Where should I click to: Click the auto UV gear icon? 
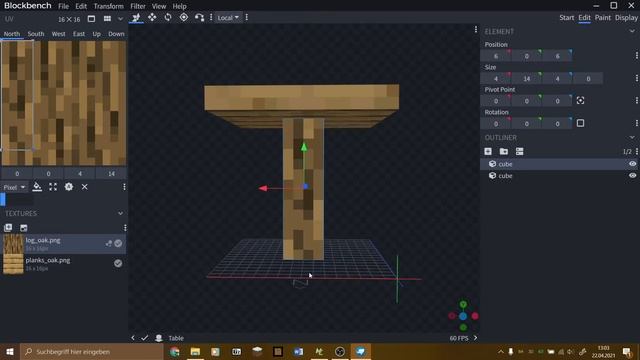(x=69, y=187)
